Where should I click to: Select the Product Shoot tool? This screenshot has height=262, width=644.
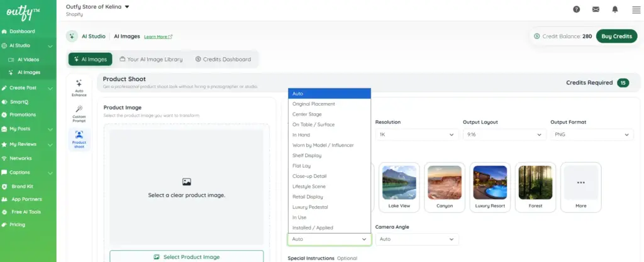[x=79, y=139]
